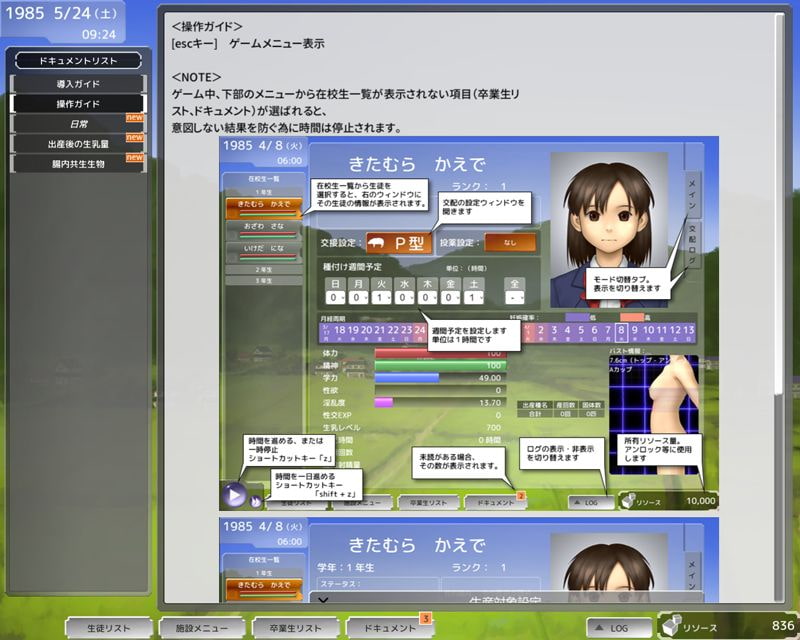Click the 09:24 clock time

click(x=99, y=35)
